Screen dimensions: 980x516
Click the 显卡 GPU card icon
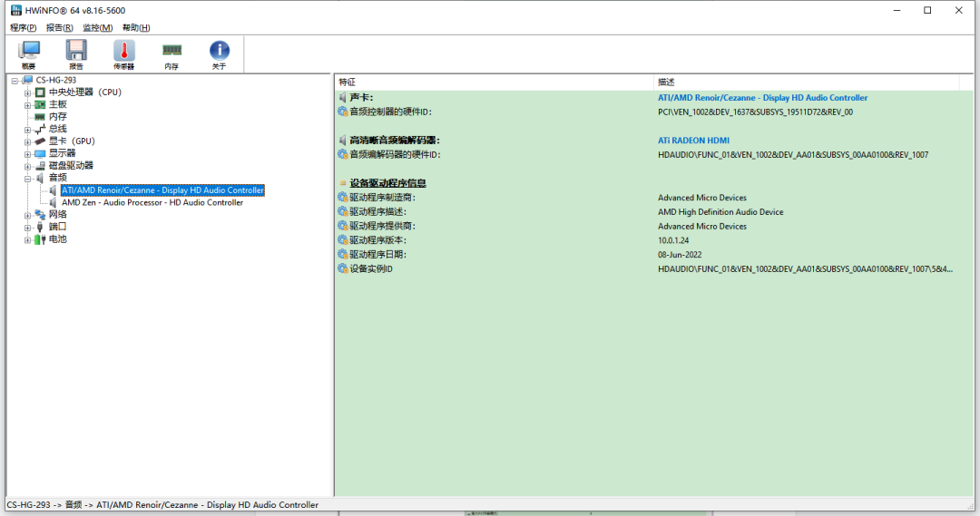(x=40, y=141)
